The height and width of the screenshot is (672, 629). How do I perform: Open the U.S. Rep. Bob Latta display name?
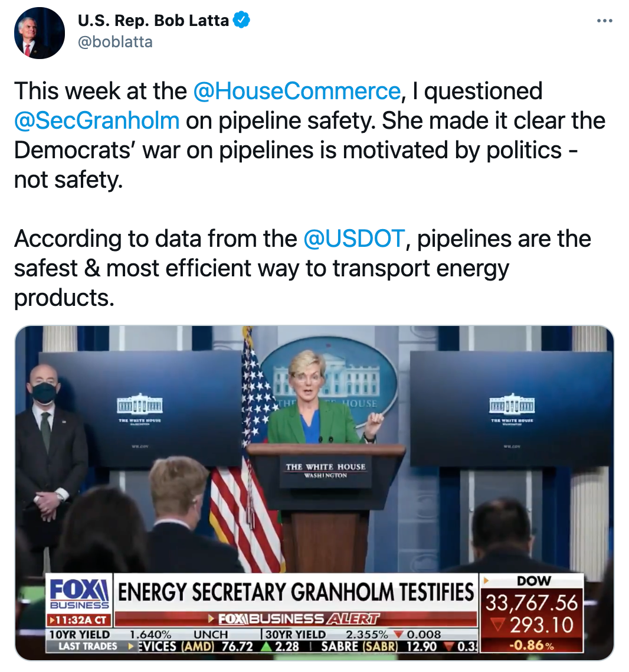point(153,20)
